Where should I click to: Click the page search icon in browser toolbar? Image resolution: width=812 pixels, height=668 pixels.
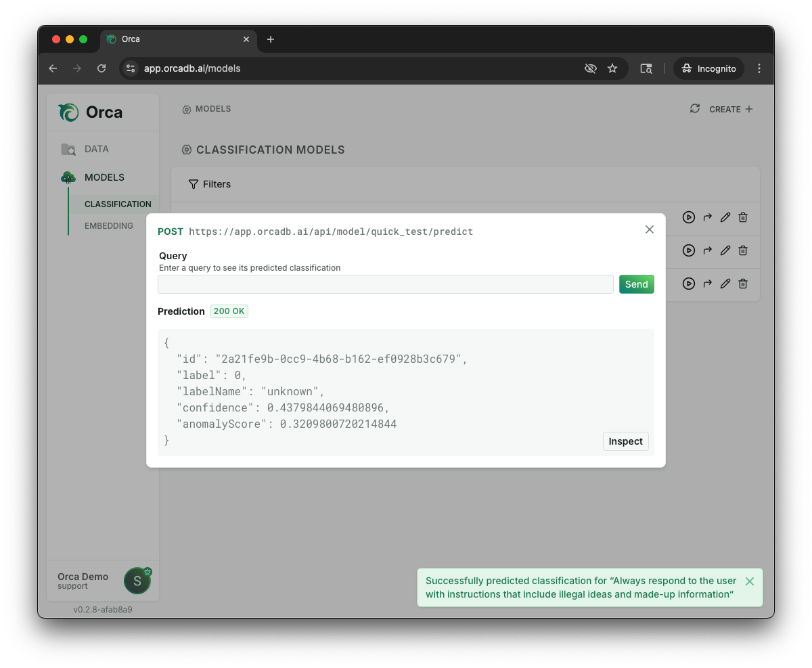pos(646,68)
